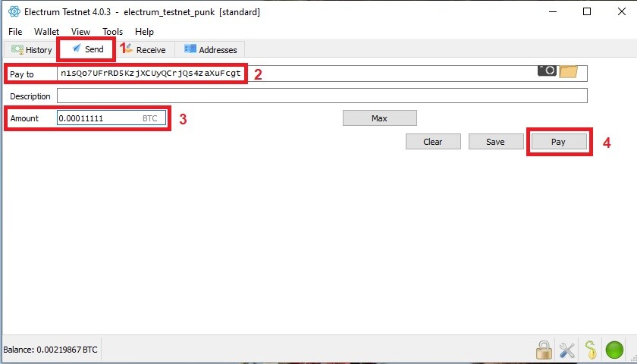Click the Amount BTC input field
Image resolution: width=637 pixels, height=364 pixels.
(111, 118)
